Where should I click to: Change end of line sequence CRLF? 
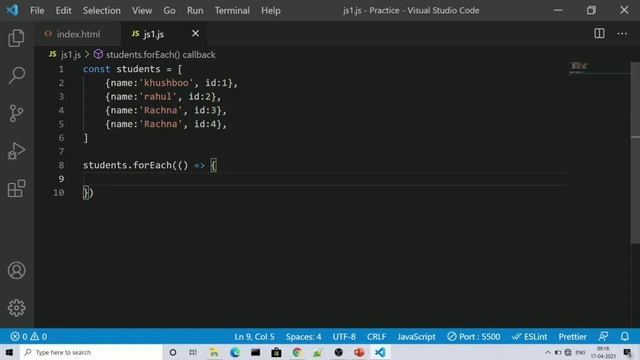[376, 336]
